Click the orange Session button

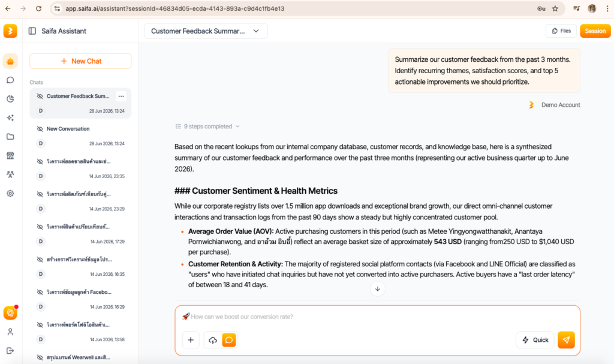[595, 31]
